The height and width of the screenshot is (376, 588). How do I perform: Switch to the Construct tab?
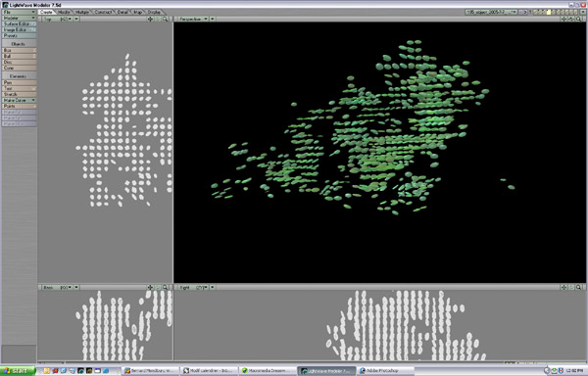tap(103, 12)
